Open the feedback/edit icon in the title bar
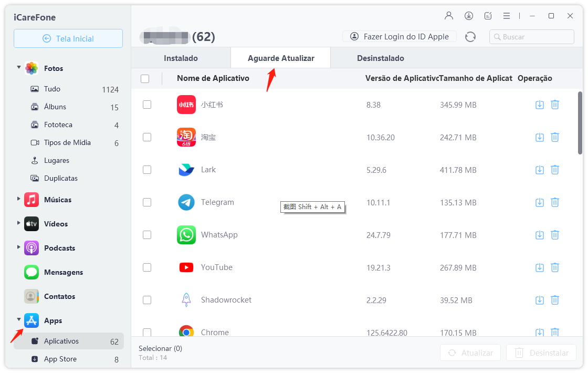This screenshot has height=373, width=588. [x=488, y=16]
